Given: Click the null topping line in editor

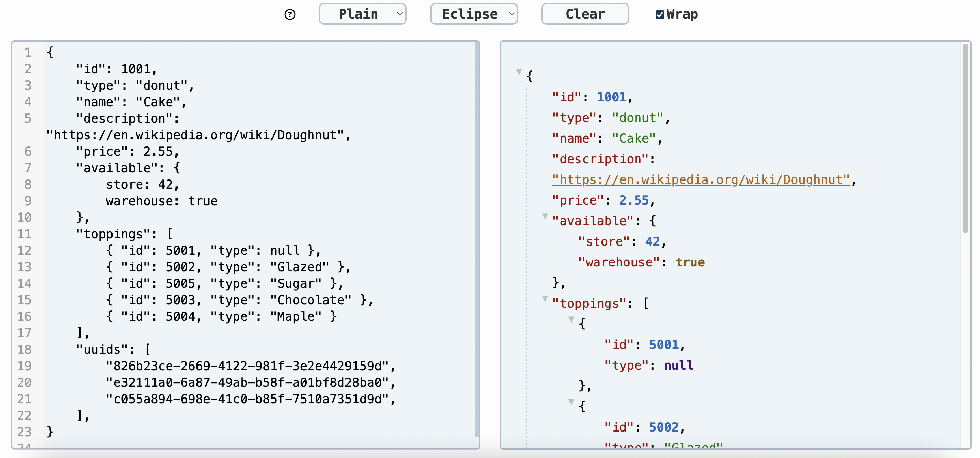Looking at the screenshot, I should click(x=213, y=250).
